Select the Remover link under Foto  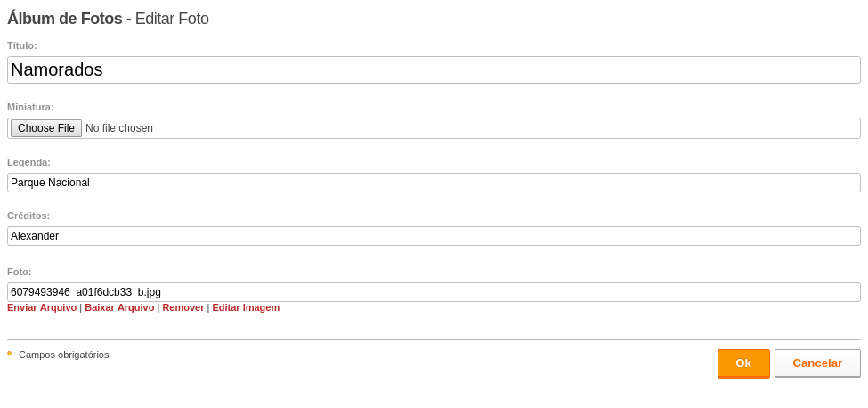(x=183, y=307)
